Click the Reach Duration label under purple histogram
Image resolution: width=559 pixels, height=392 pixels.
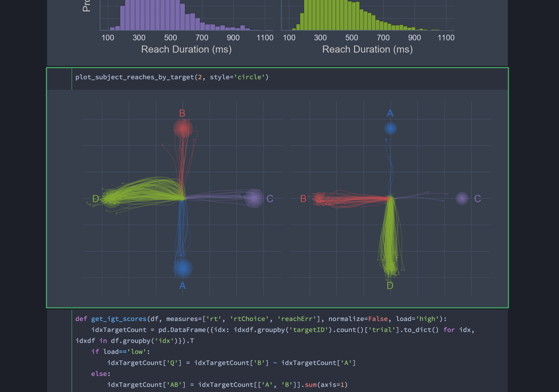coord(186,49)
